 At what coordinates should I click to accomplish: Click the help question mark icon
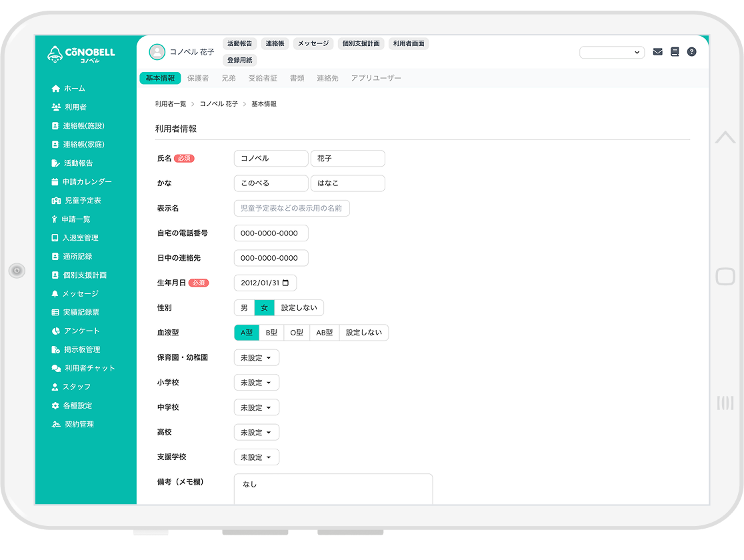tap(691, 52)
